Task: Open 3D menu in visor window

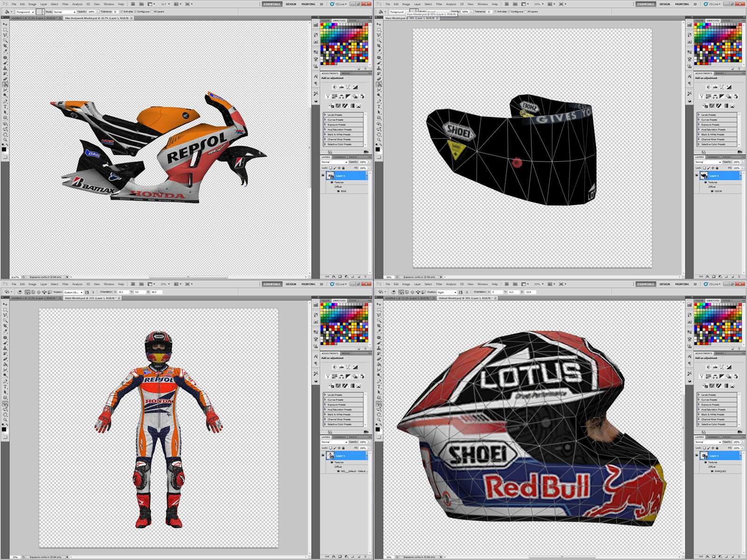Action: coord(461,4)
